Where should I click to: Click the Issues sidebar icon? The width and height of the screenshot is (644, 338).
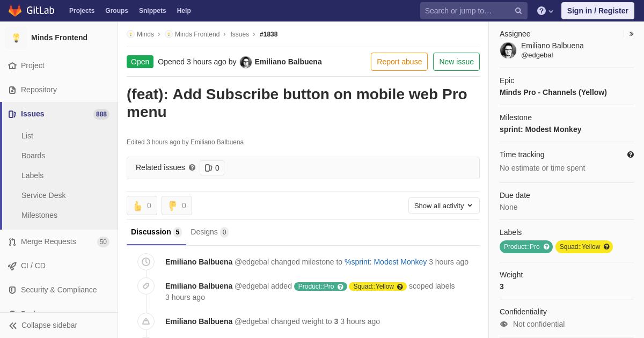12,114
